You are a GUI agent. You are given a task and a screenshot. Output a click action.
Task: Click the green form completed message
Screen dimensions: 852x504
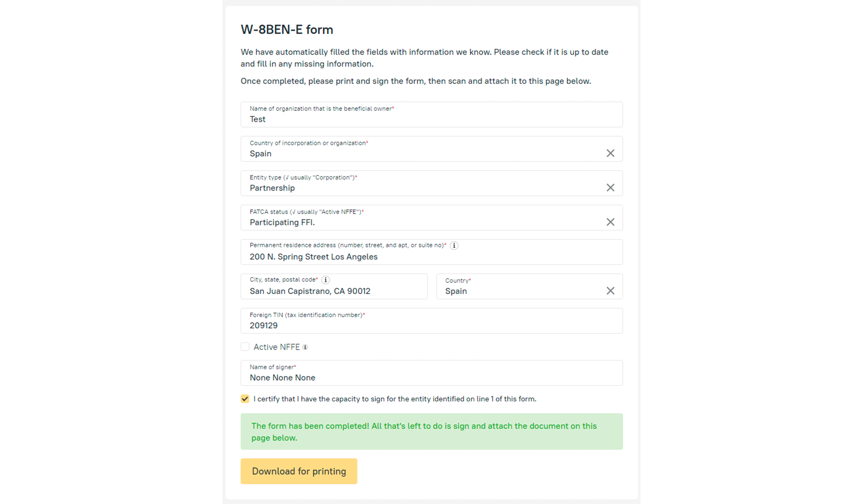pos(431,432)
